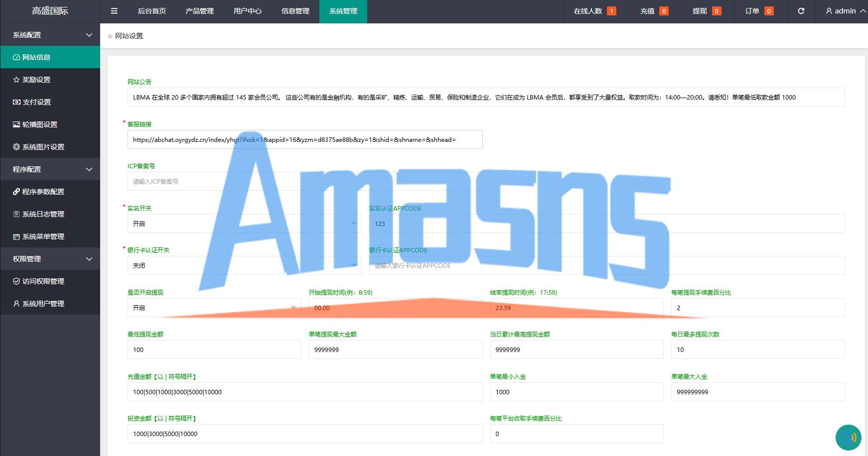Collapse the 权限管理 sidebar group
This screenshot has width=868, height=456.
pos(50,259)
